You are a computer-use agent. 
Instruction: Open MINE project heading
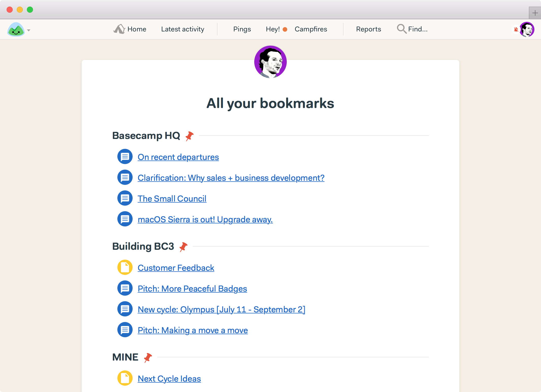[125, 357]
